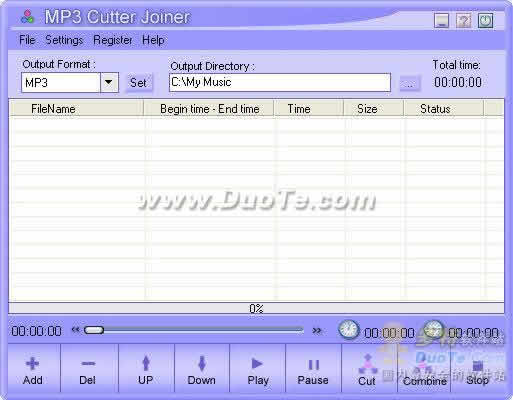
Task: Click the app logo in title bar
Action: click(x=27, y=17)
